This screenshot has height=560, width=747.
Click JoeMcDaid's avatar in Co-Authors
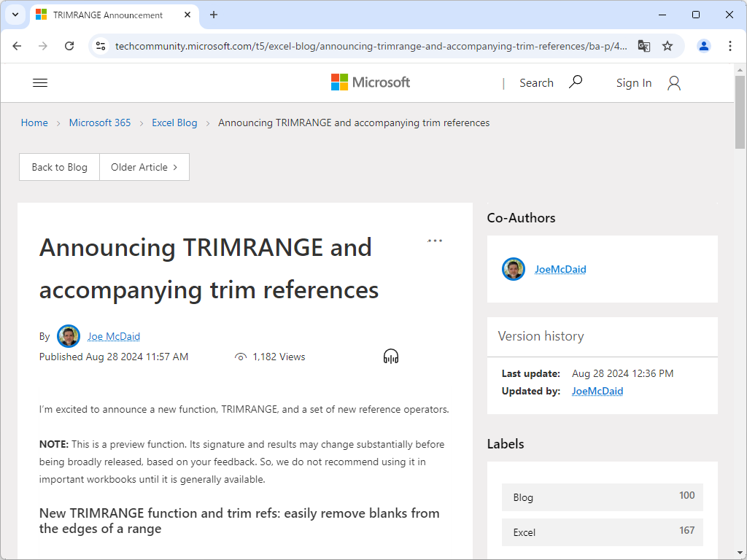click(x=514, y=269)
